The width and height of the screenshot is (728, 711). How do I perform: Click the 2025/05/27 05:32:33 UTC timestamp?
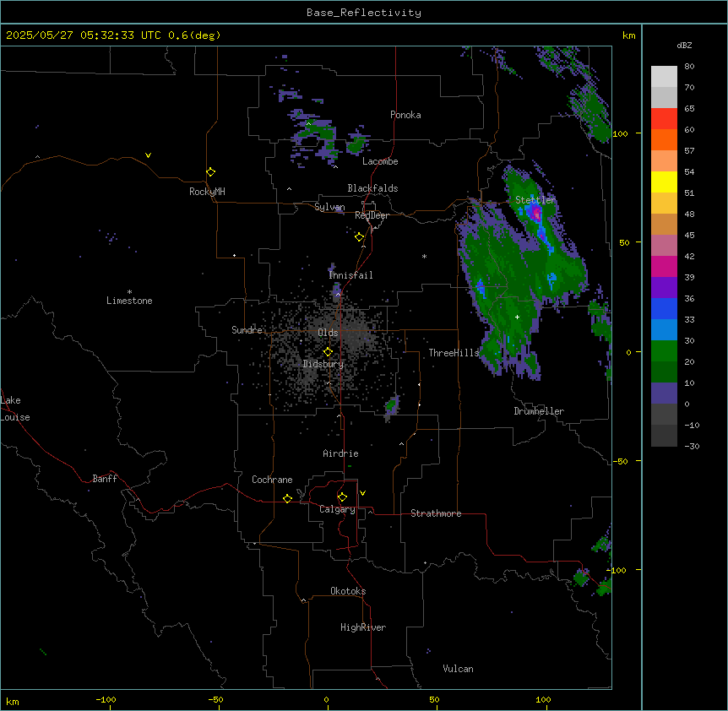(x=84, y=35)
